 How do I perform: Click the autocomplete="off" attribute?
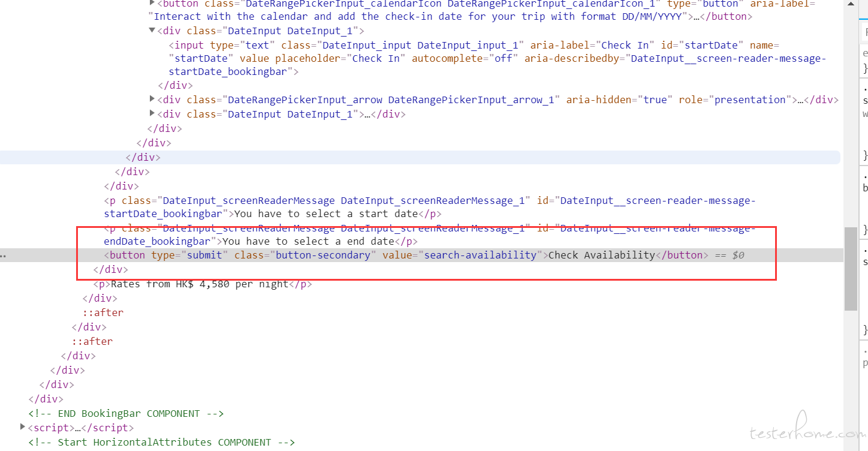coord(465,58)
